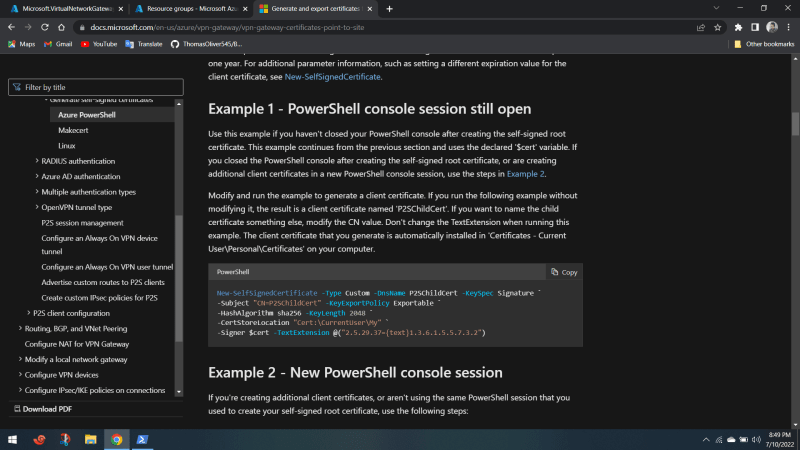Image resolution: width=800 pixels, height=450 pixels.
Task: Reload the current page
Action: [45, 27]
